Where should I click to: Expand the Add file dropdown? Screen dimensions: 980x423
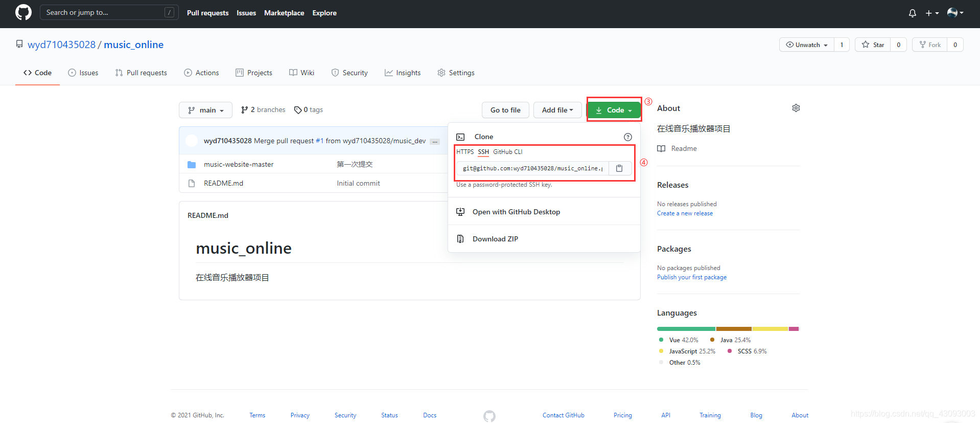point(557,110)
